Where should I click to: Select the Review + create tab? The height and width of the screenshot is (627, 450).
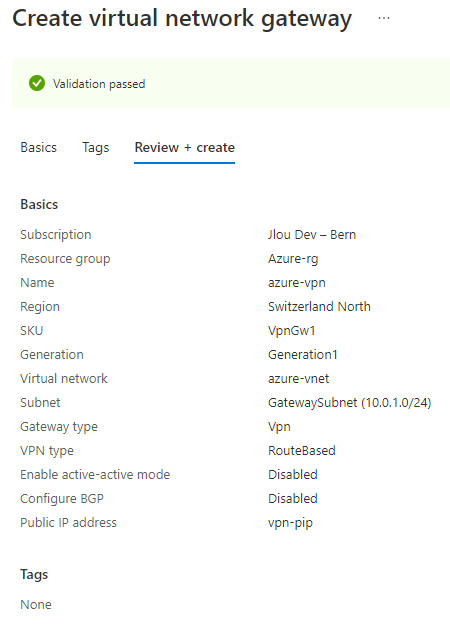184,148
